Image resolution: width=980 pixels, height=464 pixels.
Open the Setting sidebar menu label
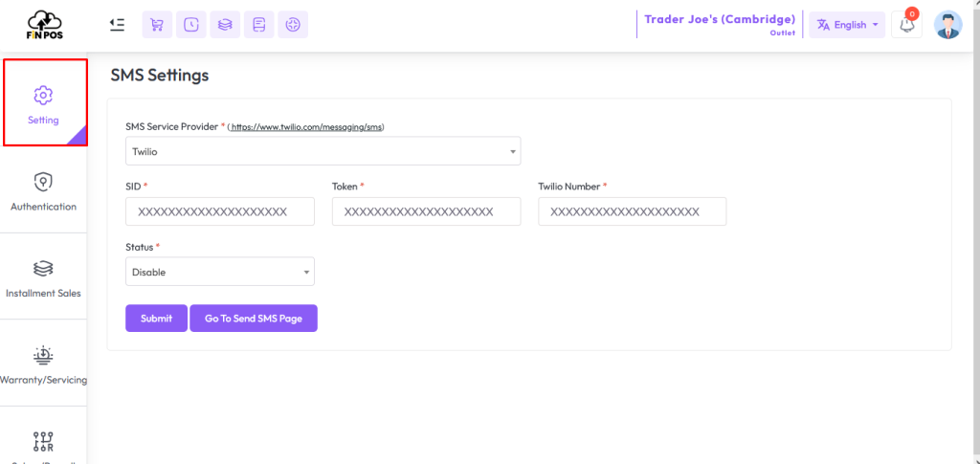point(43,120)
